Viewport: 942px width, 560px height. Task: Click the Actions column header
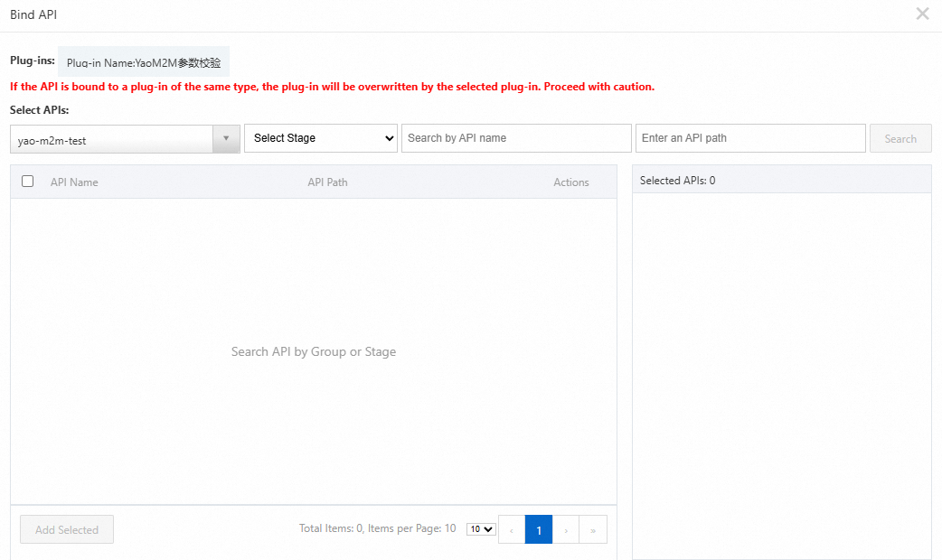coord(570,182)
